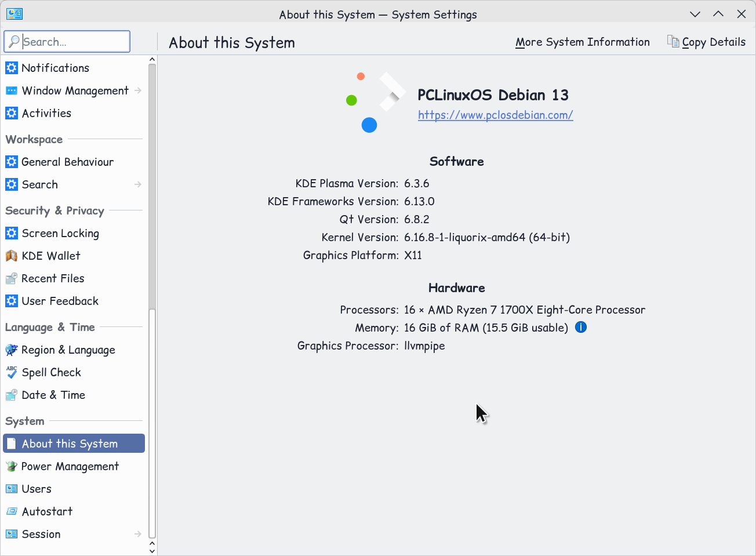Click the KDE Wallet icon in sidebar
756x556 pixels.
[x=12, y=256]
